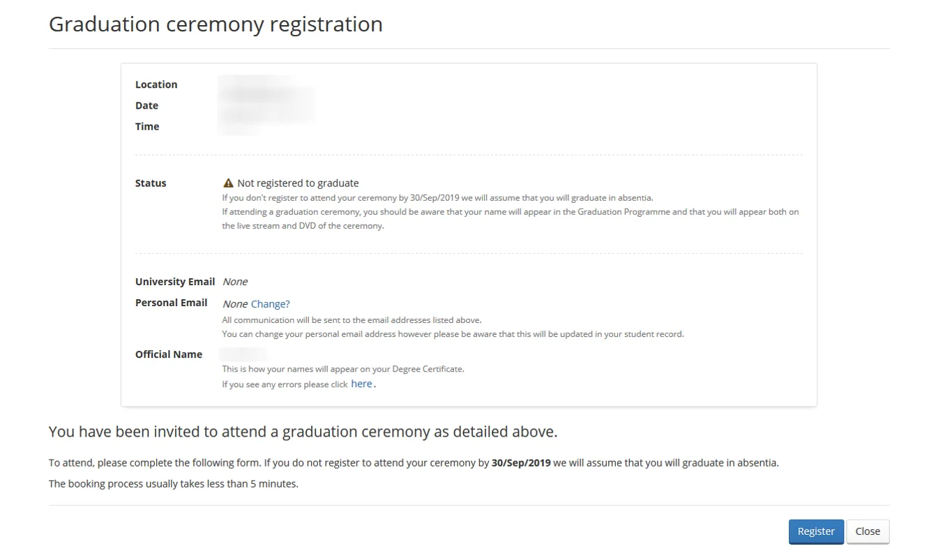Click the University Email label

point(175,281)
